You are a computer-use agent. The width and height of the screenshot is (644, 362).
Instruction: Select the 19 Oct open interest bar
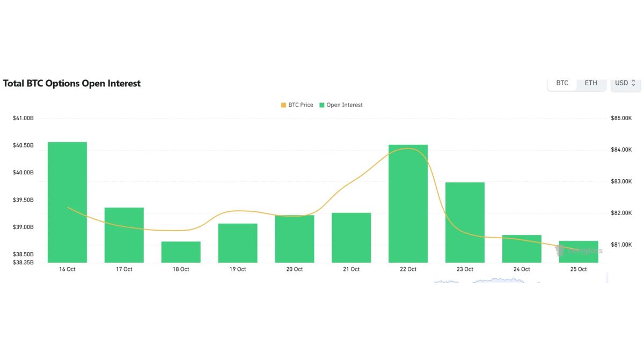(238, 243)
